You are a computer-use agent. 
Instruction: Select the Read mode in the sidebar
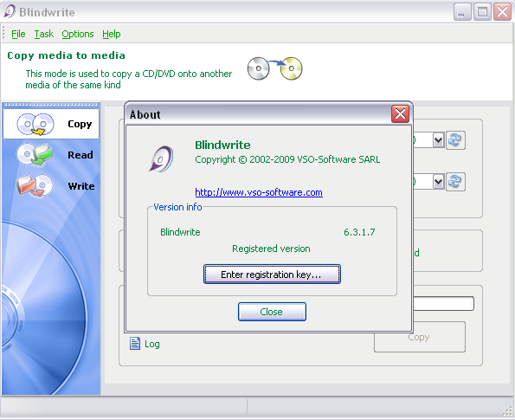point(51,154)
